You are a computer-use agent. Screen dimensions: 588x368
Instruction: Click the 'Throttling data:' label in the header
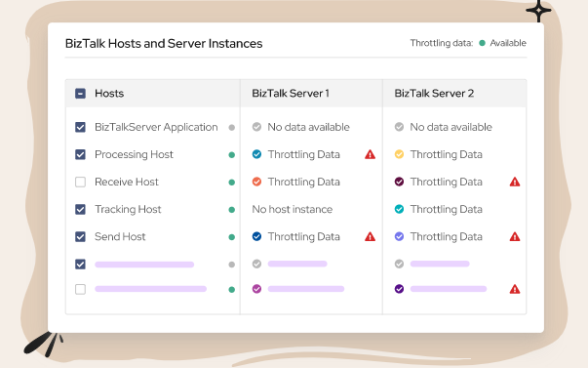pyautogui.click(x=442, y=43)
